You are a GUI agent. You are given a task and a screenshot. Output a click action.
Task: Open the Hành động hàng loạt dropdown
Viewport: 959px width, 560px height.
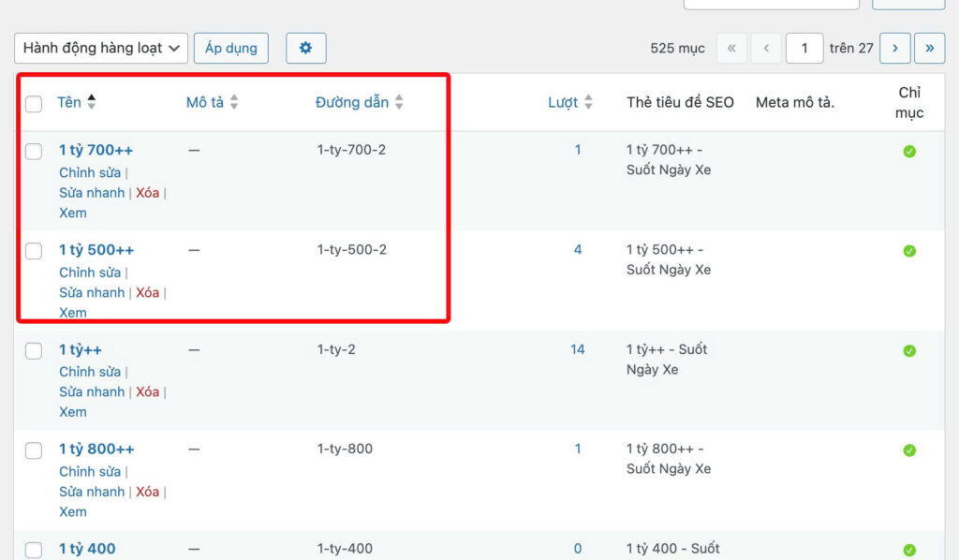click(x=101, y=48)
